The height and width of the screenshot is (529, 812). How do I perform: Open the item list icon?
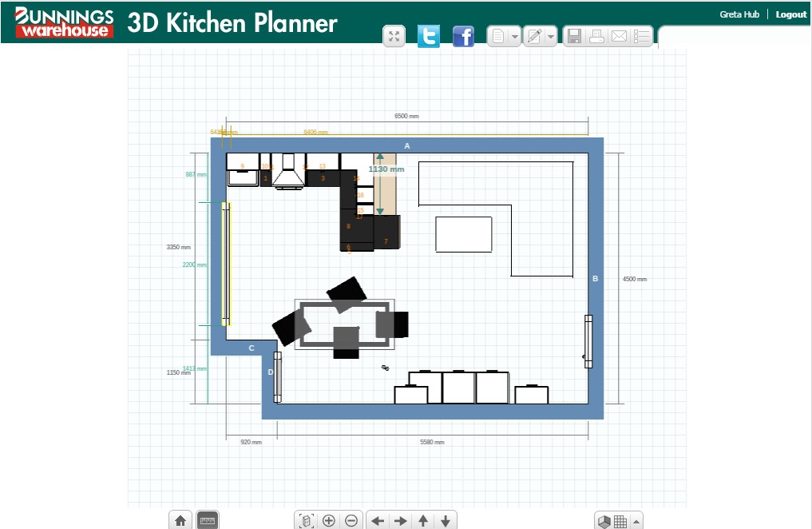[x=641, y=36]
